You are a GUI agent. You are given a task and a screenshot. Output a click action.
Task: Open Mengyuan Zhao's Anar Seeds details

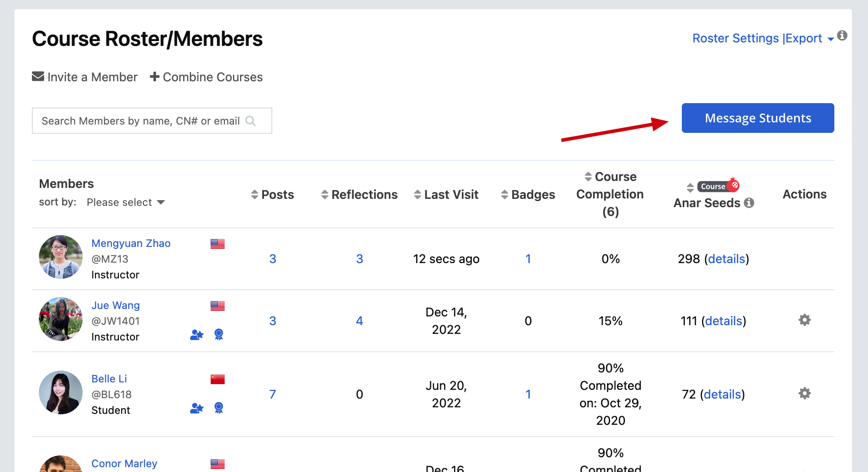(x=727, y=259)
